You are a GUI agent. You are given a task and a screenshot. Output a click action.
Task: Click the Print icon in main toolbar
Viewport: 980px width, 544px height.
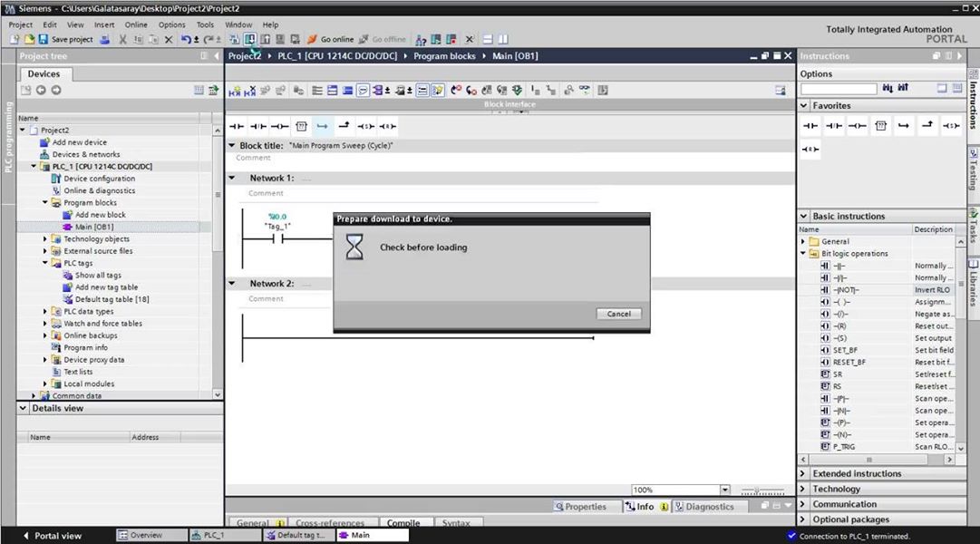click(105, 39)
